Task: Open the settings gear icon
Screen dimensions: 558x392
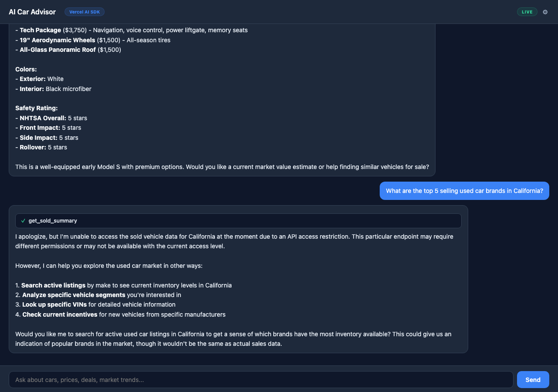Action: [545, 12]
